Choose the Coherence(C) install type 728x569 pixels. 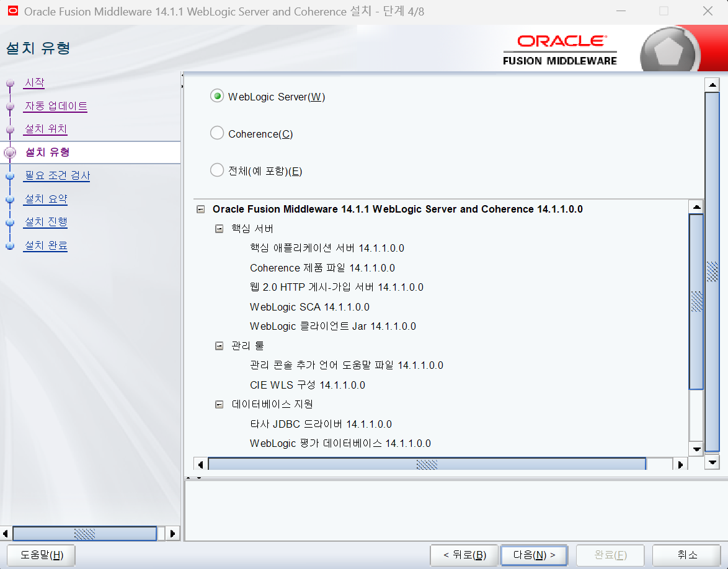pos(217,133)
